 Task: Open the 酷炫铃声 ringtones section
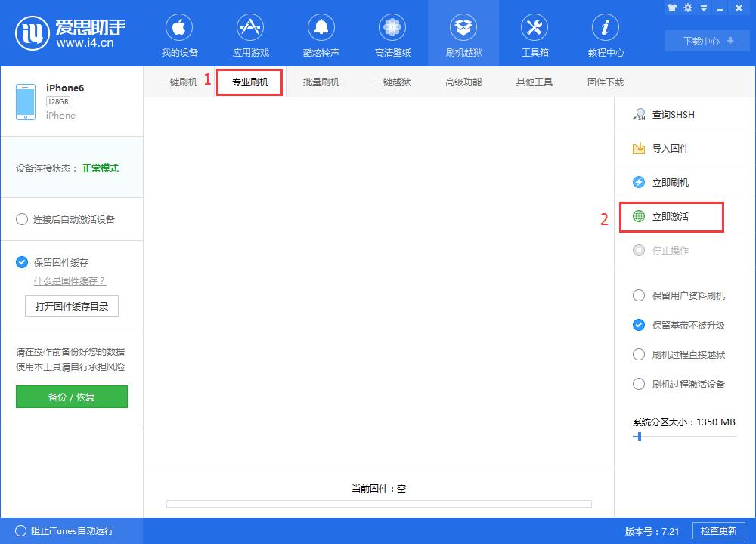(x=321, y=34)
